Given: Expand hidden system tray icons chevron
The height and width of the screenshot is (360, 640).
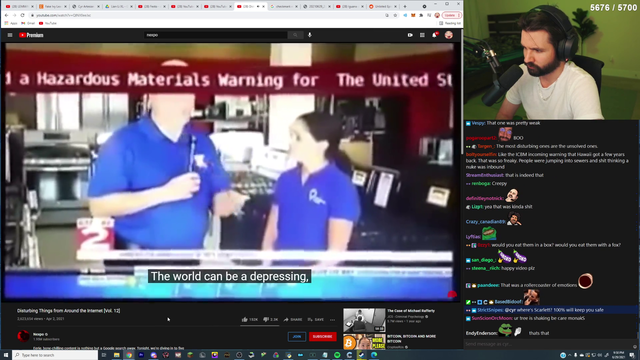Looking at the screenshot, I should point(570,355).
